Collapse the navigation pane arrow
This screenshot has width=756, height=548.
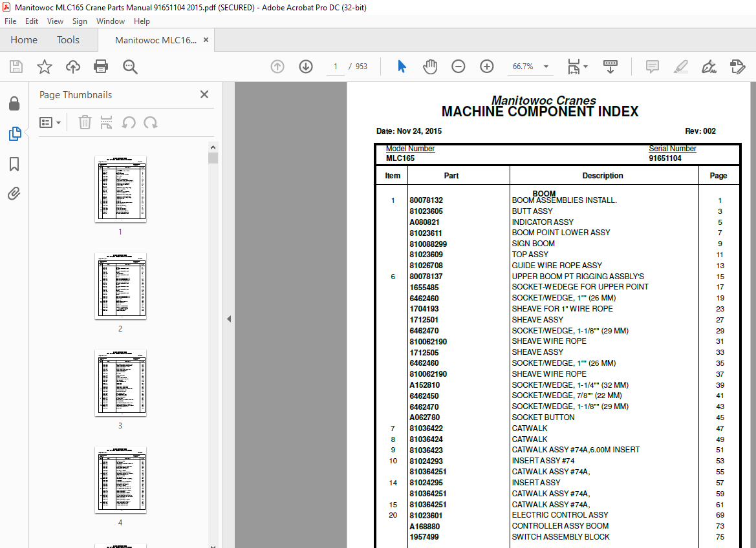(x=229, y=319)
